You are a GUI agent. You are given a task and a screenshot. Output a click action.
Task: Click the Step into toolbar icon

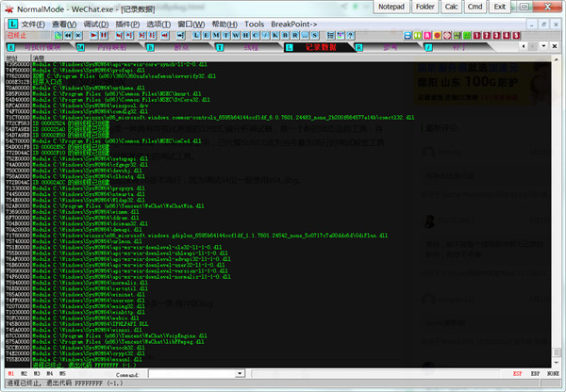point(120,36)
